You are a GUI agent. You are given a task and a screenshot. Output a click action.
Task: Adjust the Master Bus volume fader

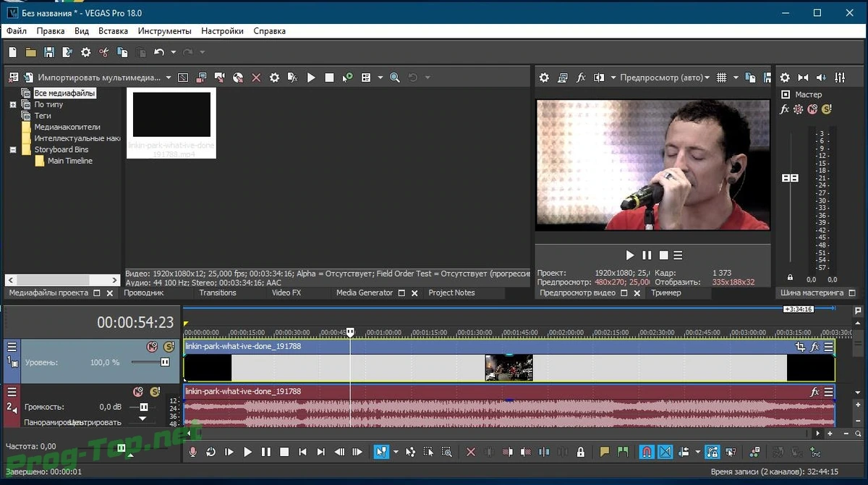pyautogui.click(x=790, y=178)
